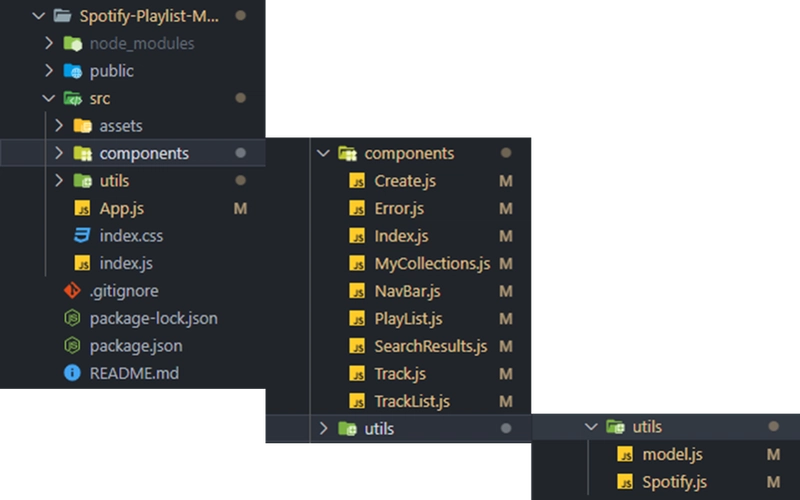Screen dimensions: 800x500
Task: Click the JS icon beside Error.js
Action: [357, 208]
